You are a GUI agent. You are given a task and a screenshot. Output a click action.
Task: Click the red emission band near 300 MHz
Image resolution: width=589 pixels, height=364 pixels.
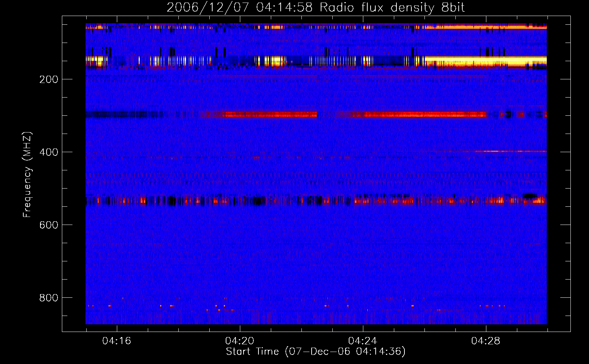[316, 114]
